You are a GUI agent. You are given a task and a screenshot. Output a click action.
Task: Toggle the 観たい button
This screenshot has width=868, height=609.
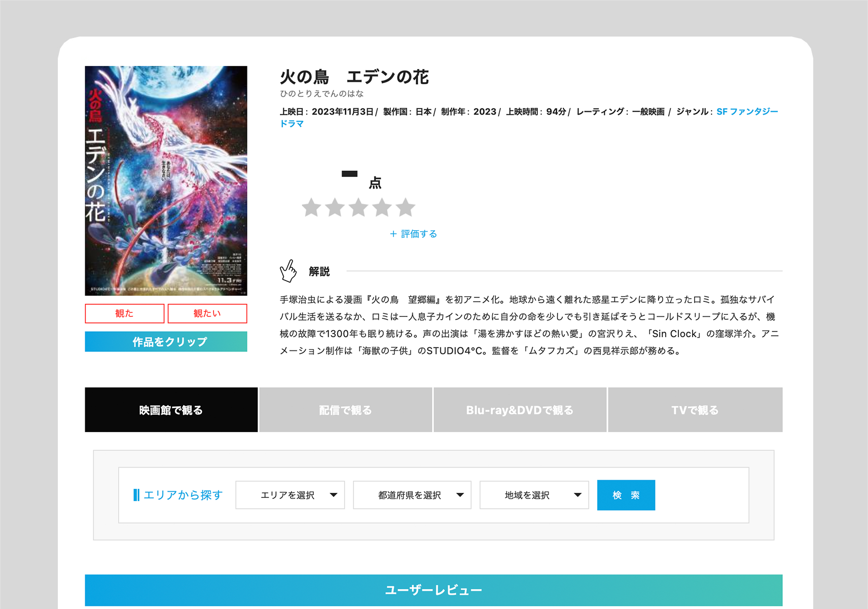click(207, 313)
